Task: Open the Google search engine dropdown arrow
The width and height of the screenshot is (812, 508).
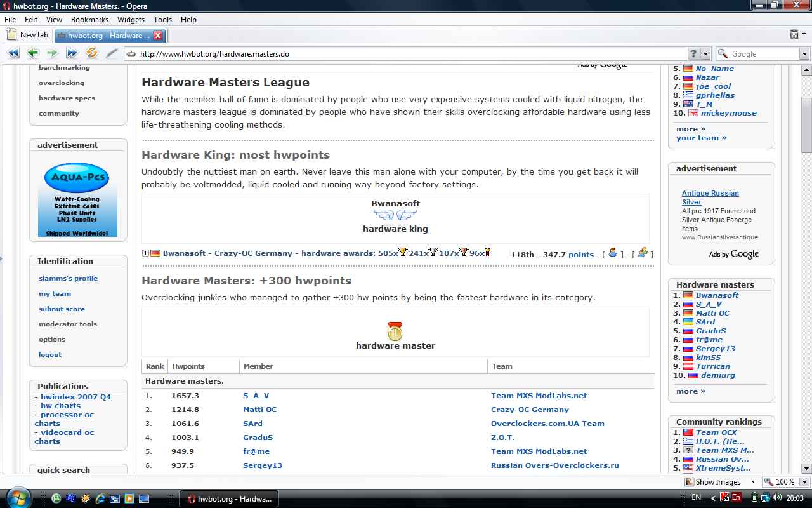Action: click(804, 54)
